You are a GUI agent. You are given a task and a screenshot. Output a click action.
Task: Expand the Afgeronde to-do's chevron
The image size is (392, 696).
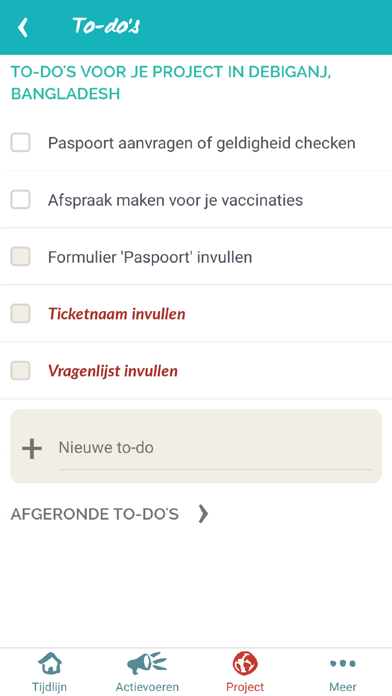(x=203, y=514)
